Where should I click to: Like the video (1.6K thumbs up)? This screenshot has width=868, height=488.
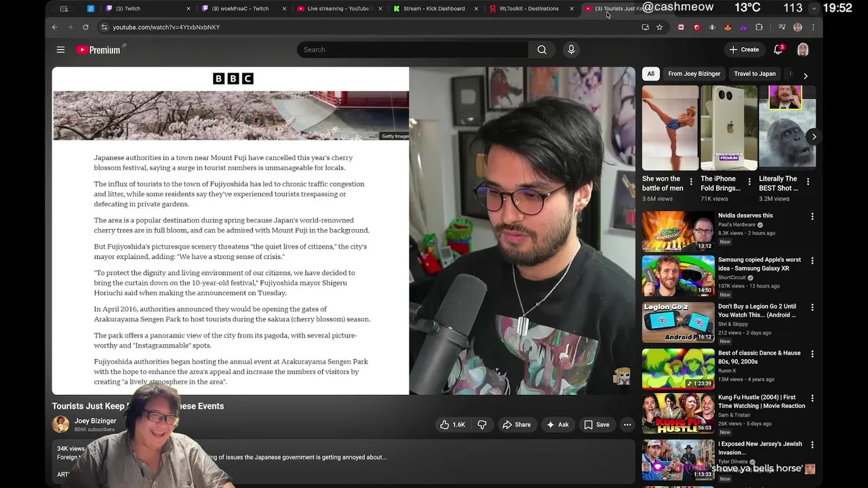[x=452, y=425]
